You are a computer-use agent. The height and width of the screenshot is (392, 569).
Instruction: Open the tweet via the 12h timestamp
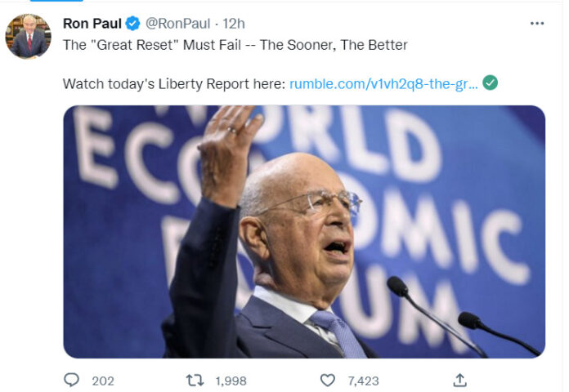click(x=233, y=24)
